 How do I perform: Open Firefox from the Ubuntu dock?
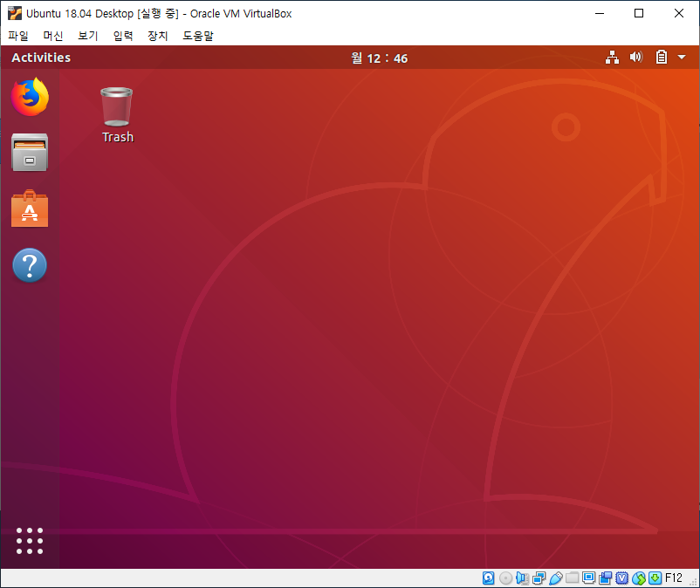tap(30, 97)
